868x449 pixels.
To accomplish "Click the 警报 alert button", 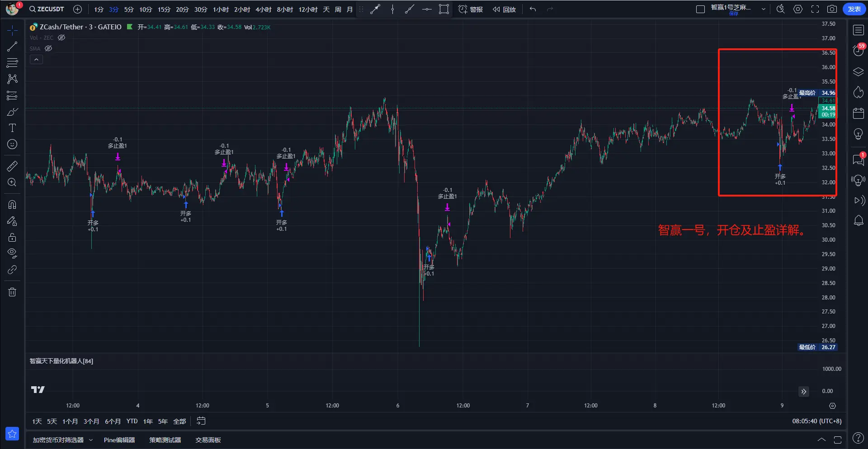I will coord(471,9).
